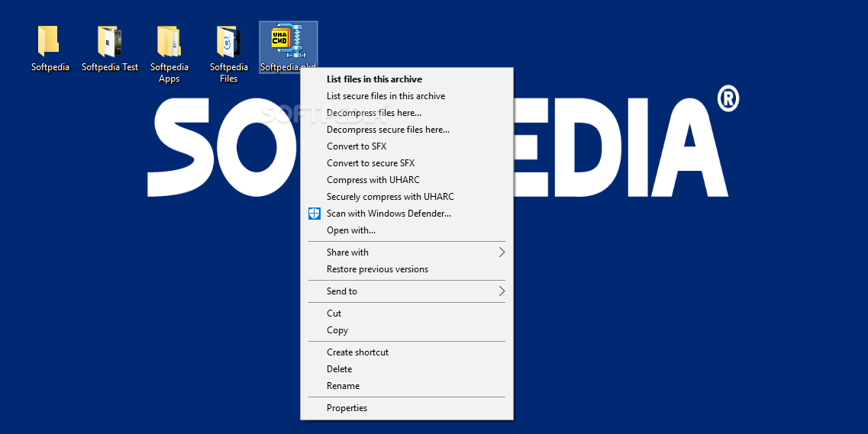Screen dimensions: 868x434
Task: Select Create shortcut
Action: tap(407, 352)
